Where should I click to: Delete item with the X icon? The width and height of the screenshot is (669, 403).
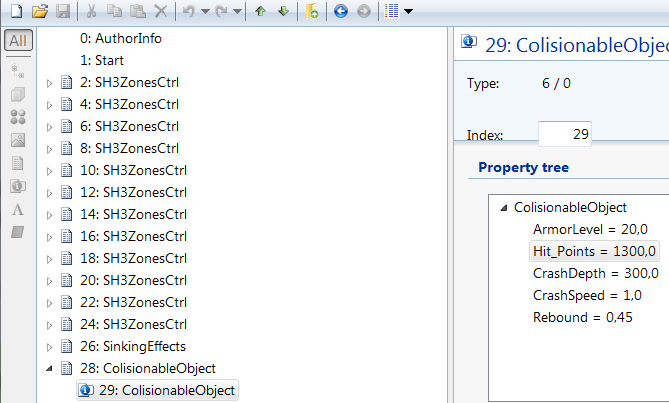pos(160,11)
